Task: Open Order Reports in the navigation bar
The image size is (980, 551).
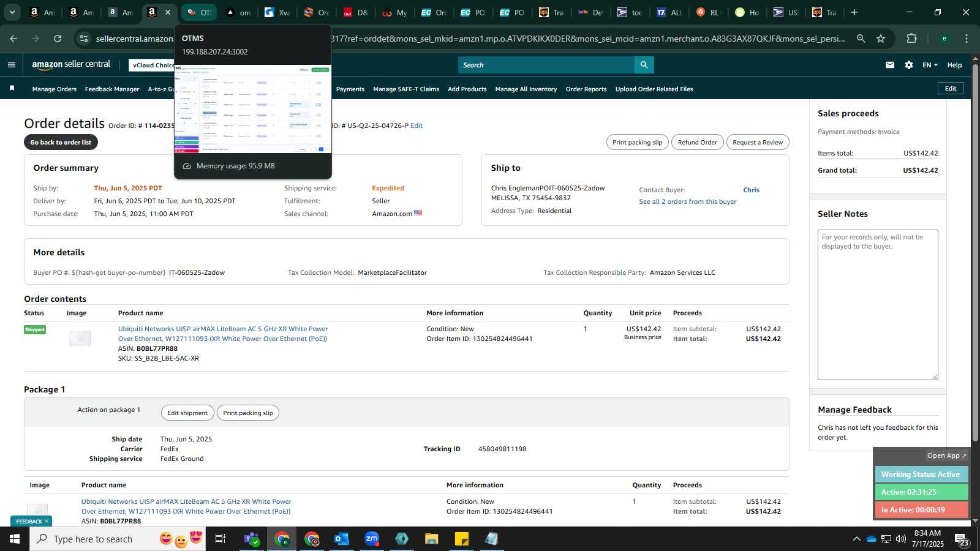Action: click(586, 89)
